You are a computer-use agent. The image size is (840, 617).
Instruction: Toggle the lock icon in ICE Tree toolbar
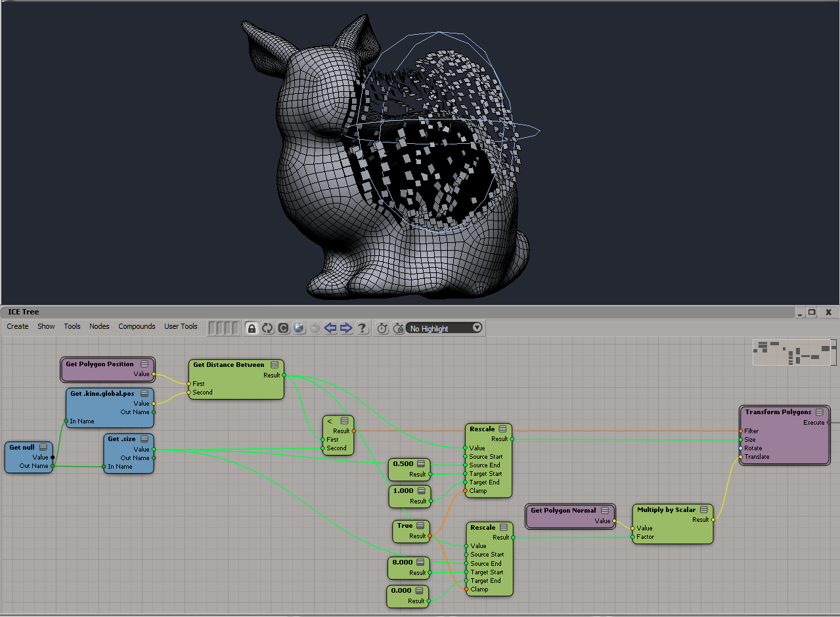coord(252,328)
